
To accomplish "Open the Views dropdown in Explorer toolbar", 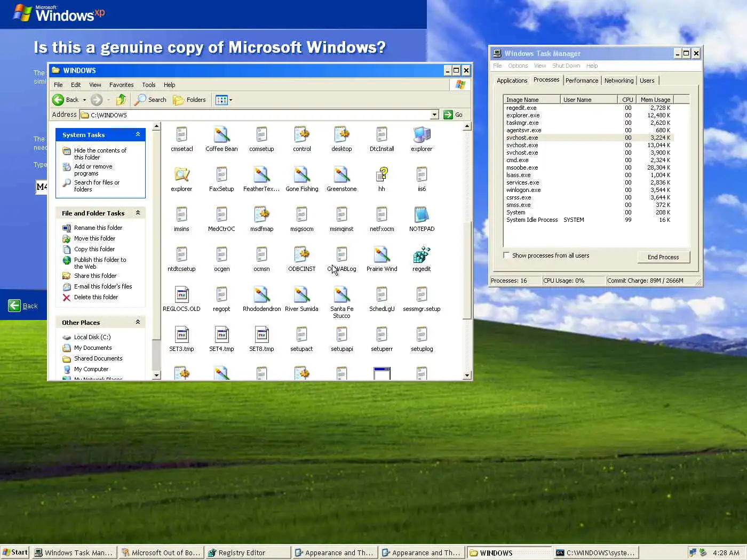I will tap(224, 100).
